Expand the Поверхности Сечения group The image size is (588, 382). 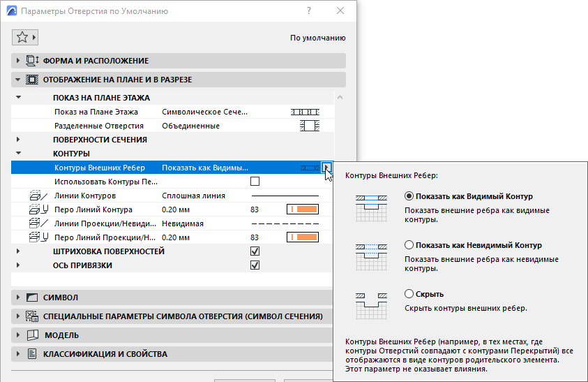tap(18, 140)
